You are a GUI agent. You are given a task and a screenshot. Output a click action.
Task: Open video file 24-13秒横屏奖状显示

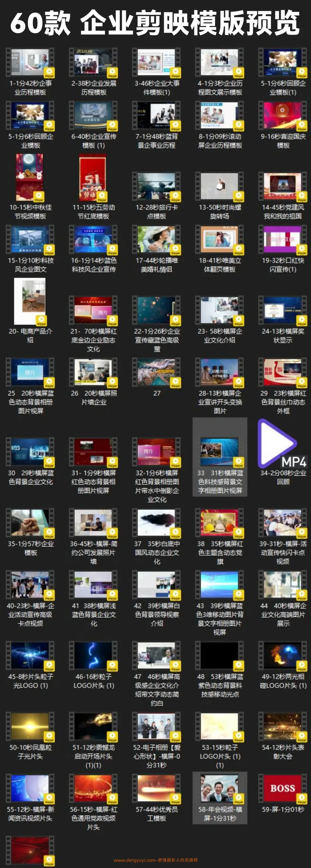point(283,311)
